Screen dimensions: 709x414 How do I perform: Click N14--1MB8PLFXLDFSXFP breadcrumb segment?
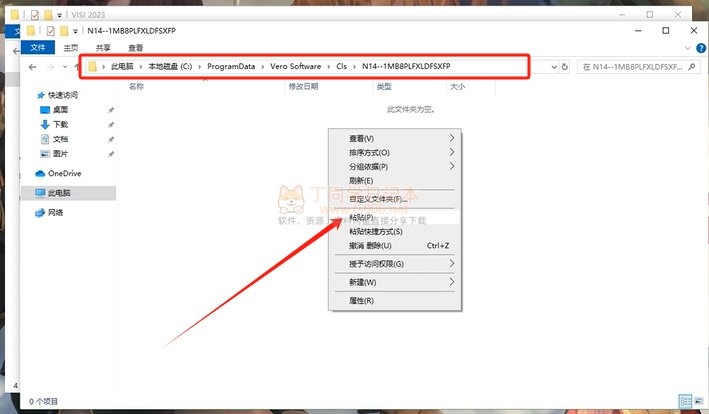click(x=406, y=66)
